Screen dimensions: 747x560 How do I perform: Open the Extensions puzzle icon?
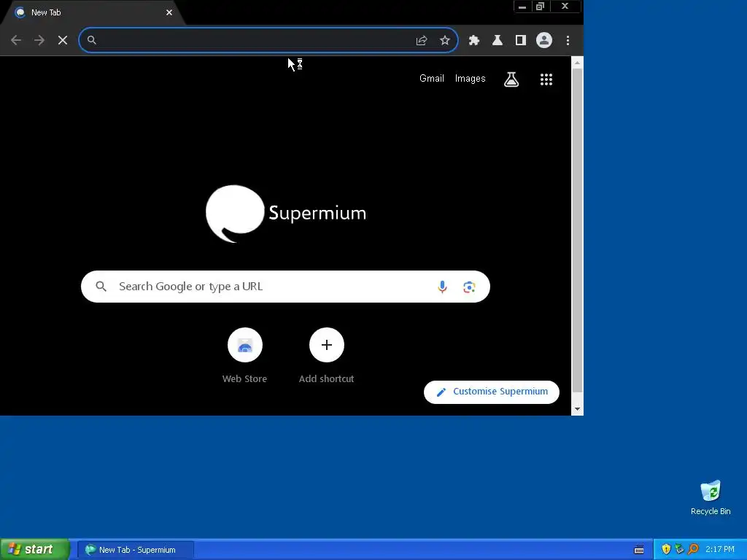[473, 41]
